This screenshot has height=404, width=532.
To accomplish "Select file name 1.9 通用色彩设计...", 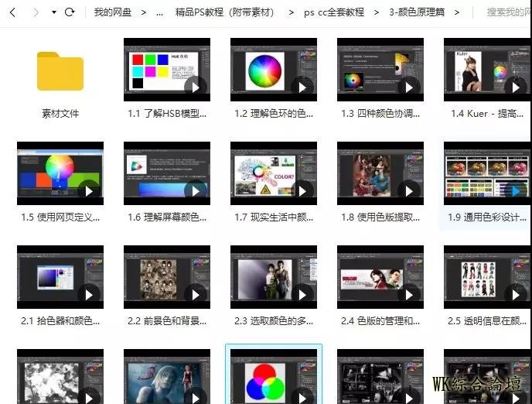I will 487,217.
